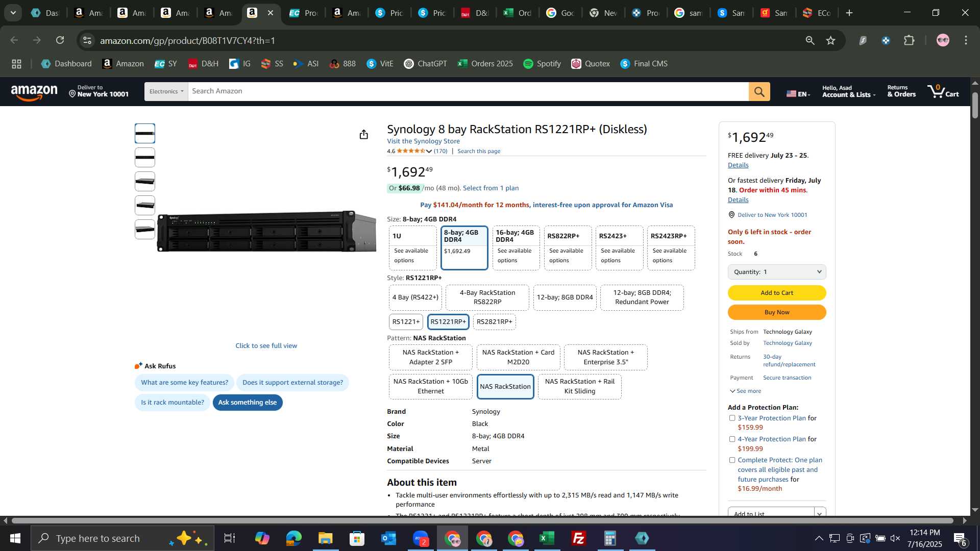Open the EN language selector
The height and width of the screenshot is (551, 980).
tap(798, 94)
